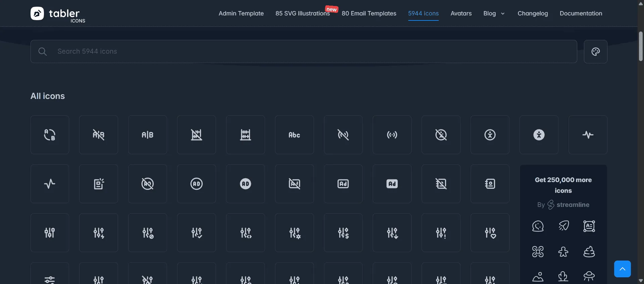Viewport: 644px width, 284px height.
Task: Select the filled Ad rectangle icon
Action: coord(392,184)
